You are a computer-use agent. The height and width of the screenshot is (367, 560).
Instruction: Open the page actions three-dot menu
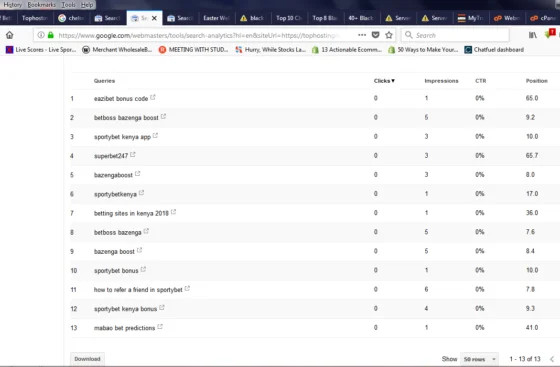362,35
